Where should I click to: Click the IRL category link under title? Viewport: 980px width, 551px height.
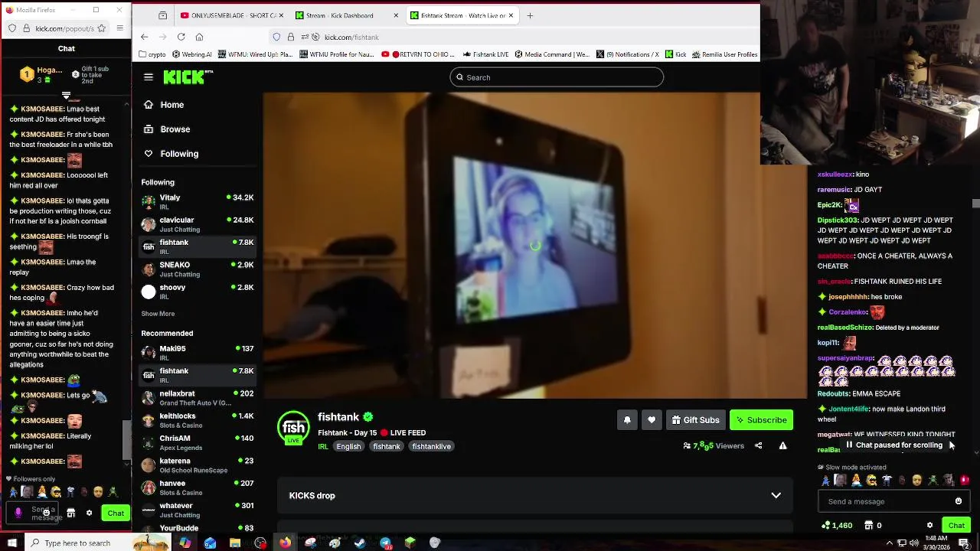[x=322, y=446]
